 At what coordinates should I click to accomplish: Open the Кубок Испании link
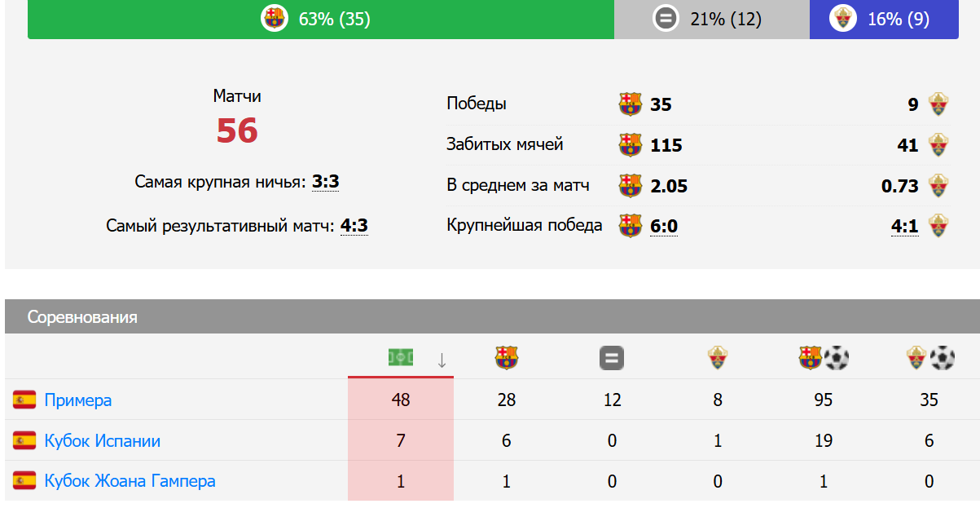point(102,441)
